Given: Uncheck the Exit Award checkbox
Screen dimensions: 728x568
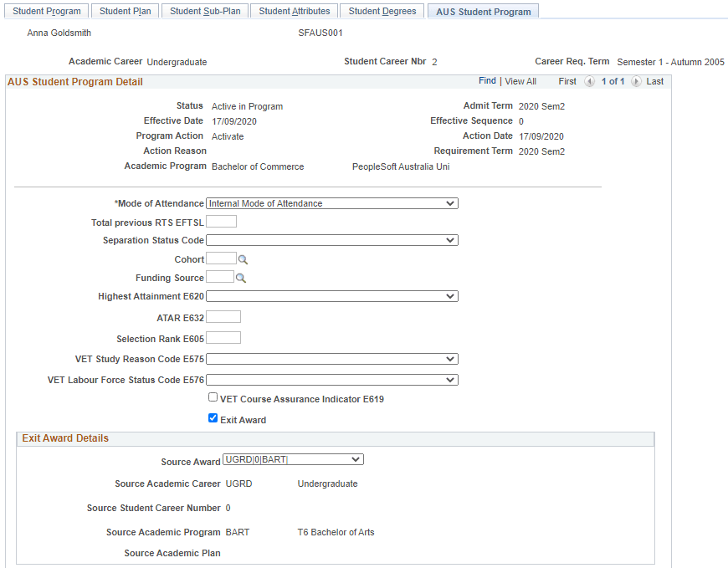Looking at the screenshot, I should (213, 418).
